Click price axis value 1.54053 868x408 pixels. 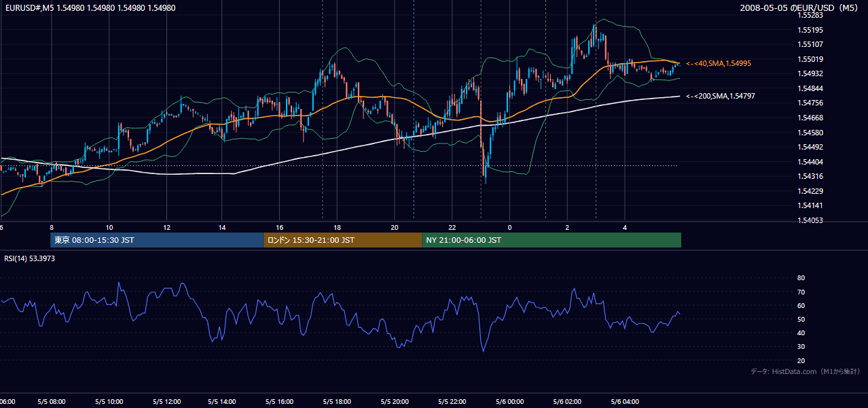[x=812, y=220]
